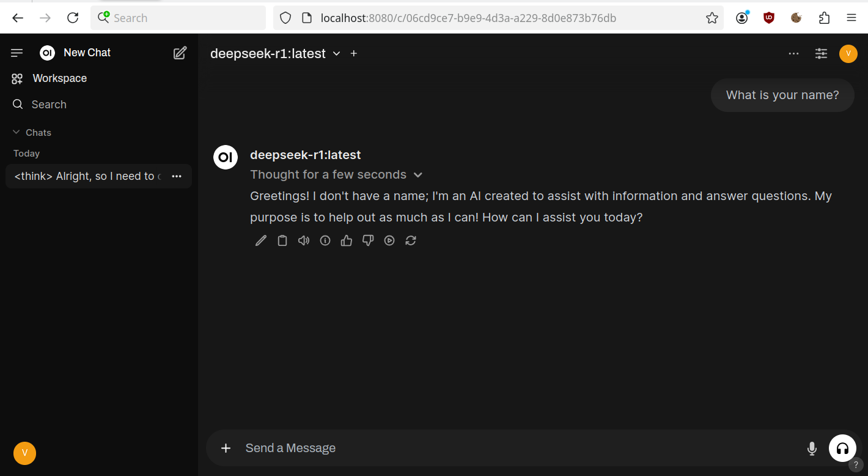This screenshot has width=868, height=476.
Task: Read the response aloud with the speaker icon
Action: [x=304, y=240]
